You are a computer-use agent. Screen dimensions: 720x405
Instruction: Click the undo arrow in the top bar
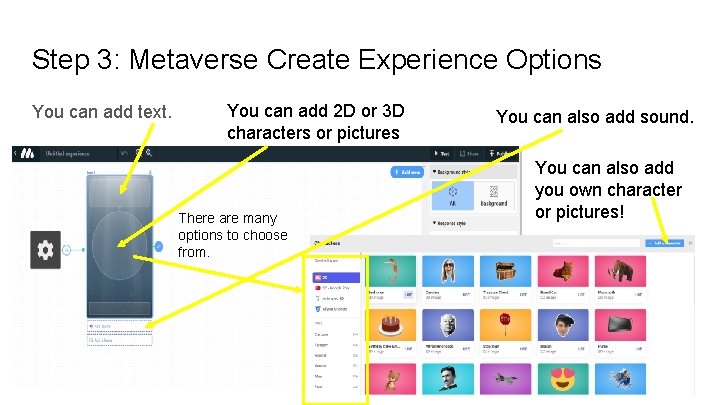(124, 153)
